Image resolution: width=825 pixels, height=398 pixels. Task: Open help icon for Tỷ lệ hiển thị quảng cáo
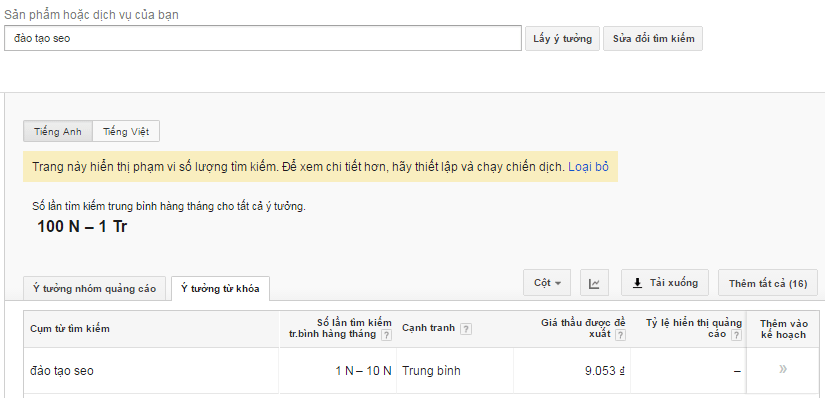[x=736, y=335]
